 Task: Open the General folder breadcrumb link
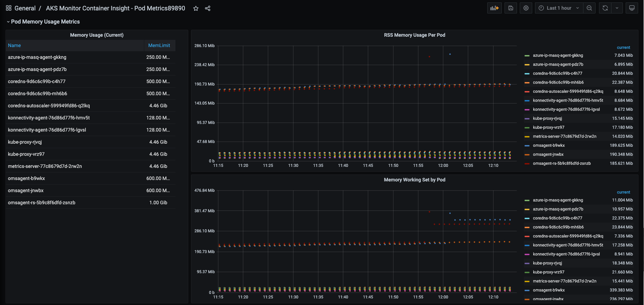[25, 8]
